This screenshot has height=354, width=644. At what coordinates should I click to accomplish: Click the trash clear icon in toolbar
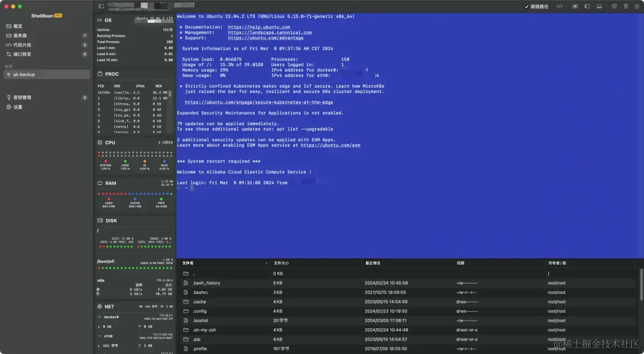coord(626,6)
